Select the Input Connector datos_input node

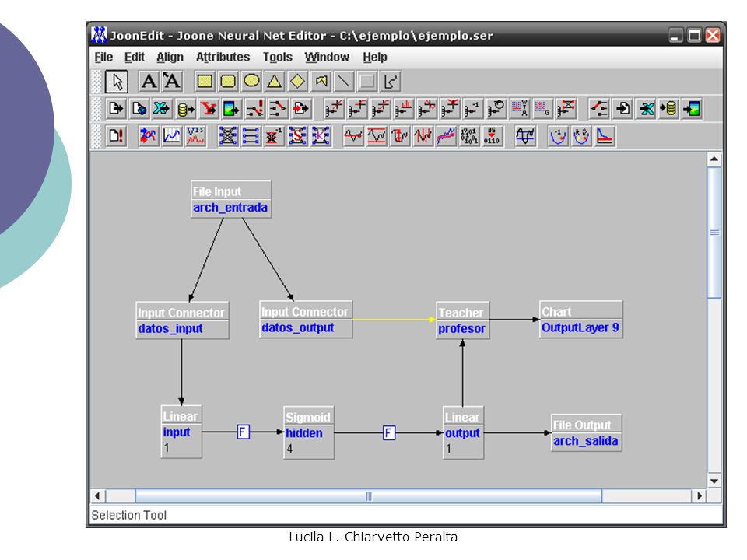(182, 320)
